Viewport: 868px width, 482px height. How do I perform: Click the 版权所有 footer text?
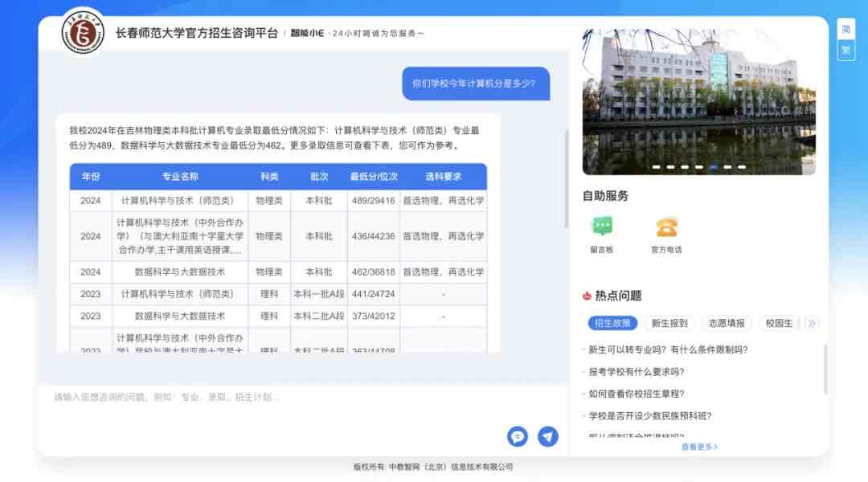[433, 467]
